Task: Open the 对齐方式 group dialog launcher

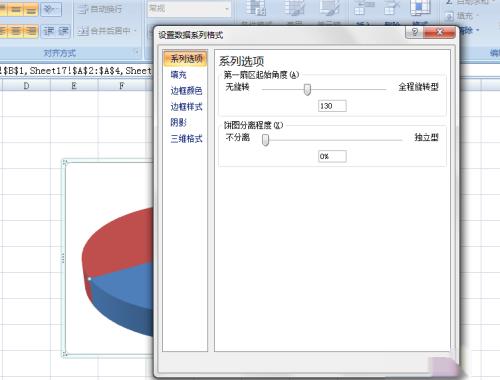Action: (137, 52)
